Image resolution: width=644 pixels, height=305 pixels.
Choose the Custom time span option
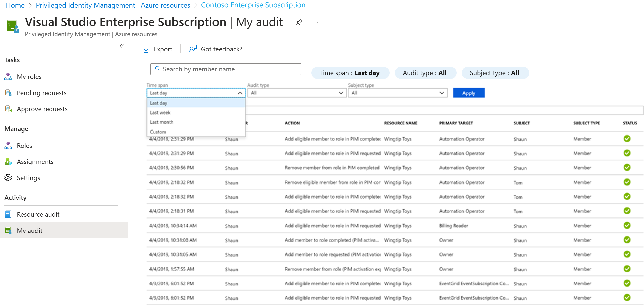[x=158, y=132]
